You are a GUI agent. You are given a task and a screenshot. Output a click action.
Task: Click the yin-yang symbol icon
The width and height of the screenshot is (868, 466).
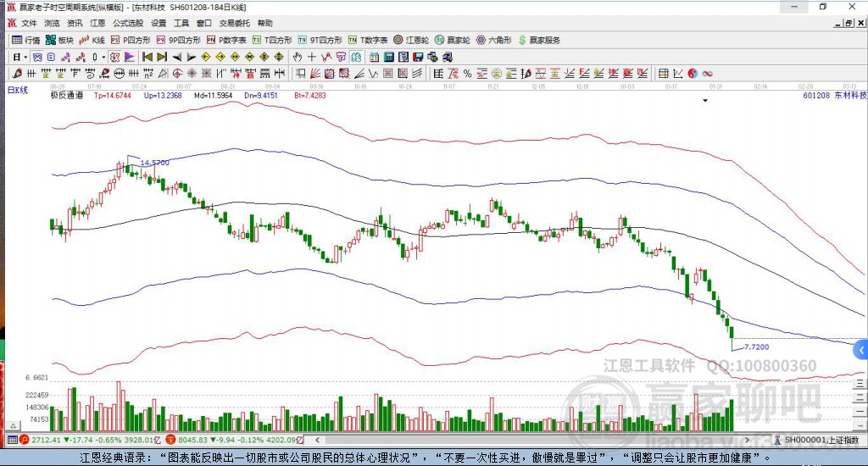pyautogui.click(x=693, y=74)
